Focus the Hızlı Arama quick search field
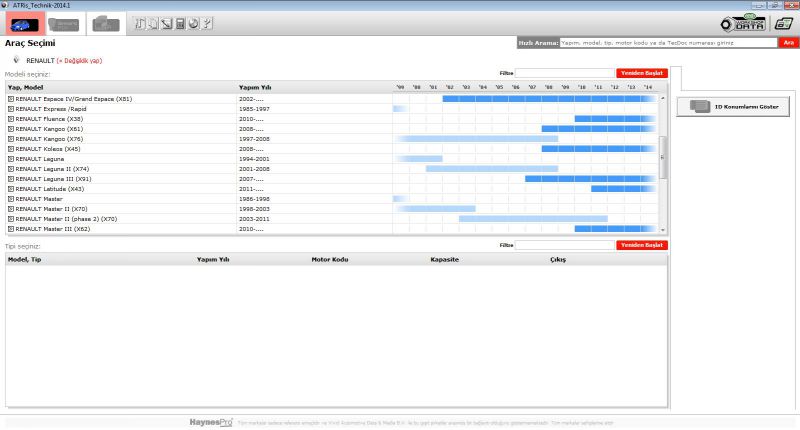 [x=668, y=43]
